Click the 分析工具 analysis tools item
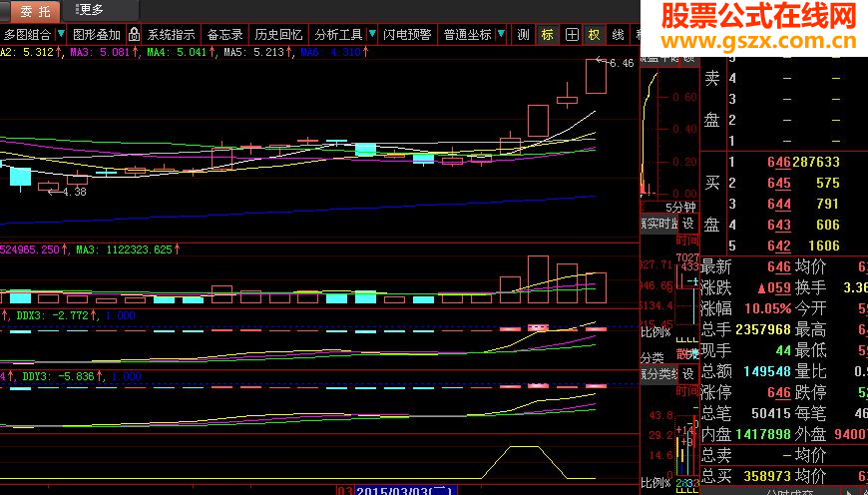This screenshot has width=868, height=495. pyautogui.click(x=338, y=35)
